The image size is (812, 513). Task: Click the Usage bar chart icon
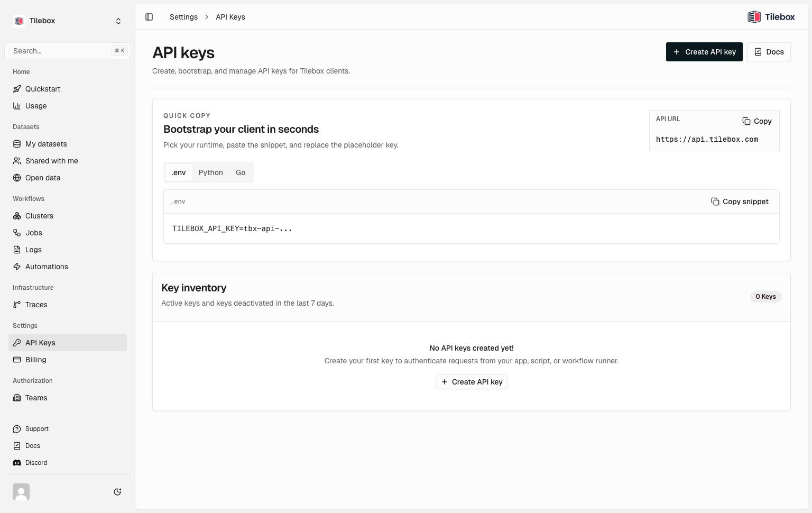click(17, 106)
